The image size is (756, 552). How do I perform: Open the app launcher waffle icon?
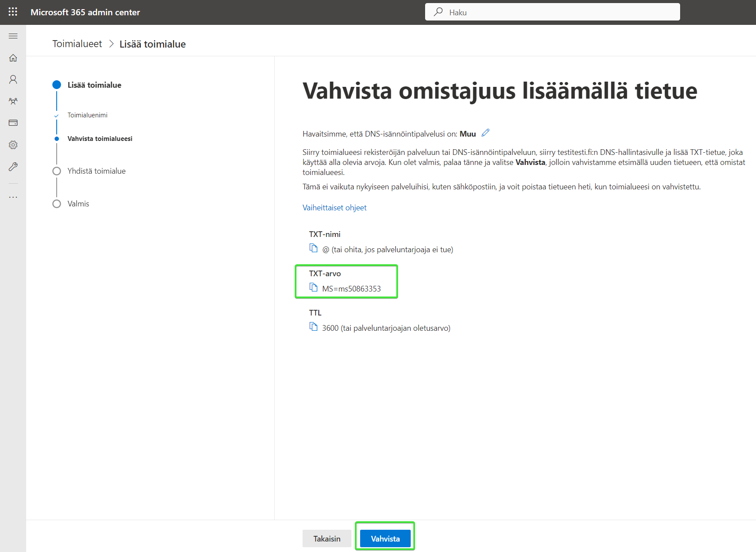(x=13, y=12)
